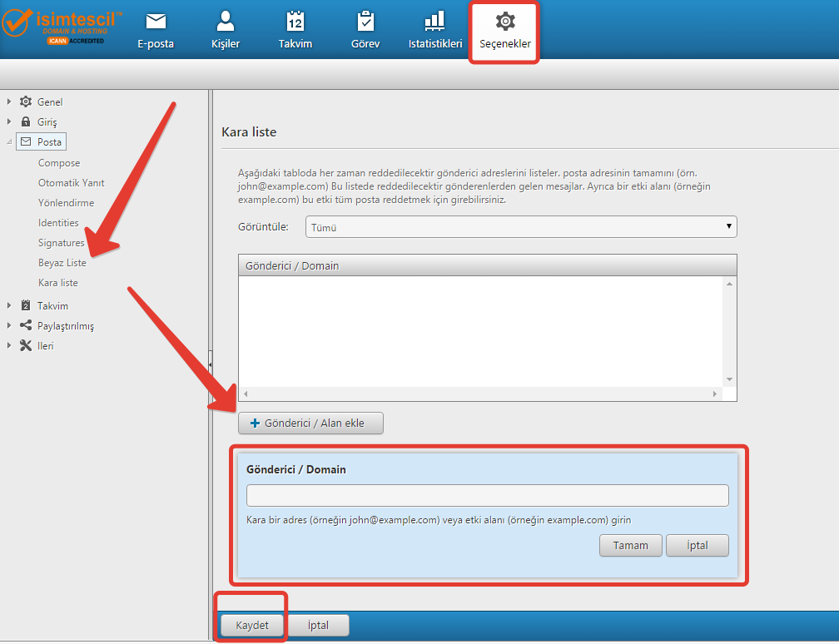The width and height of the screenshot is (839, 644).
Task: Click the plus icon on Gönderici / Alan ekle
Action: [255, 424]
